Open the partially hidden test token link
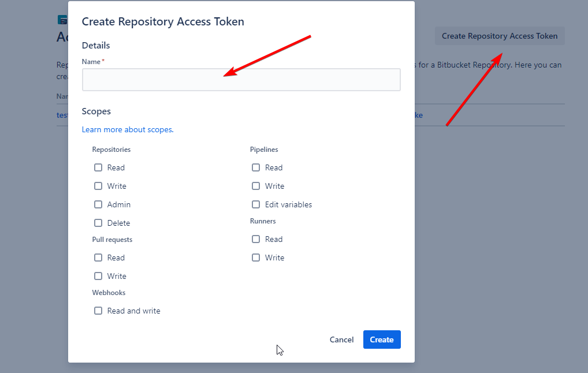This screenshot has height=373, width=588. 62,115
